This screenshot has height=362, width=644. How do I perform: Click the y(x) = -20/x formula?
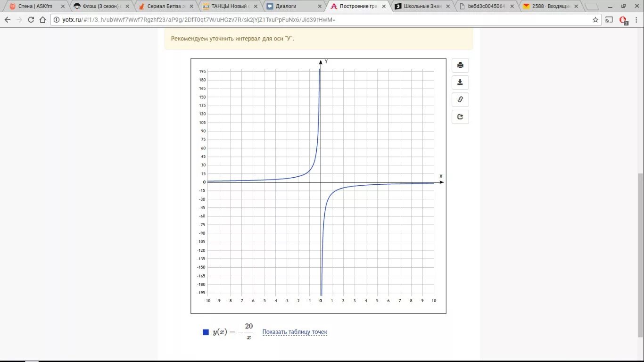point(233,332)
